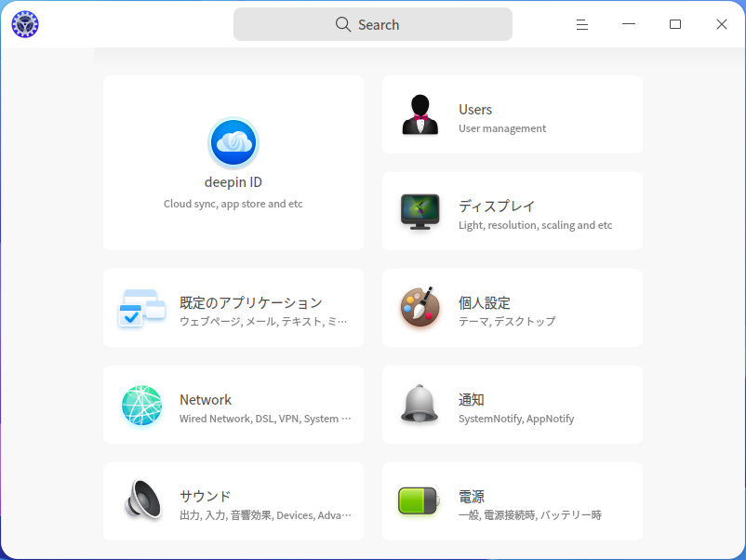Click '一般, 電源接続時, バッテリー時' subtitle
Image resolution: width=746 pixels, height=560 pixels.
[x=530, y=515]
